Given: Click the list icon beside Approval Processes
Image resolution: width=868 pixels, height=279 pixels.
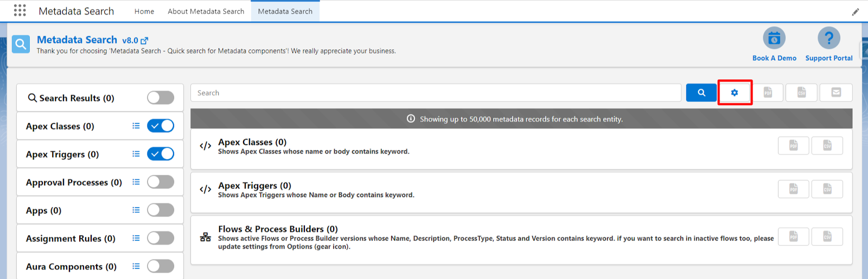Looking at the screenshot, I should 136,182.
